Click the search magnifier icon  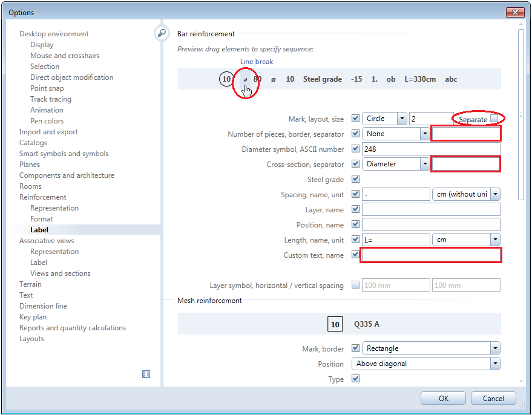162,34
